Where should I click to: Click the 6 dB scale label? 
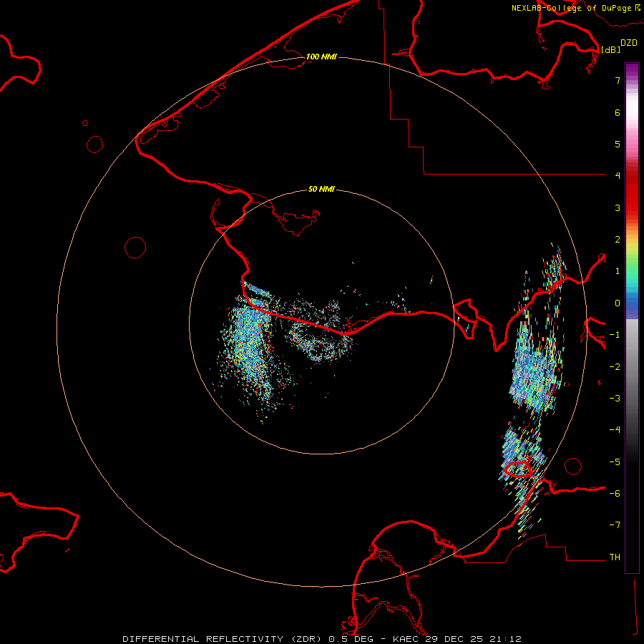pos(618,112)
